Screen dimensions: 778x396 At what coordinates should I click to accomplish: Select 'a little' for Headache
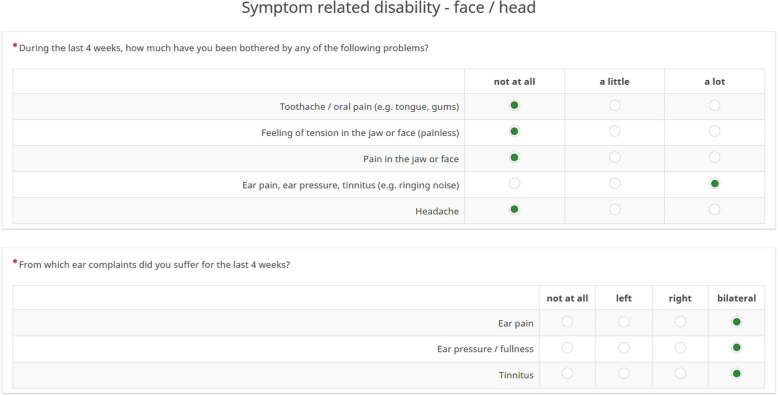pyautogui.click(x=614, y=209)
